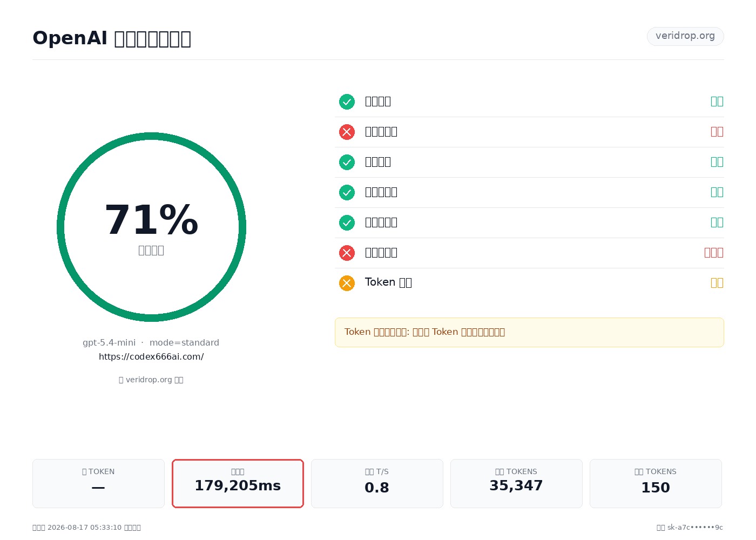Select the 35,347 TOKENS card
756x540 pixels.
(516, 483)
